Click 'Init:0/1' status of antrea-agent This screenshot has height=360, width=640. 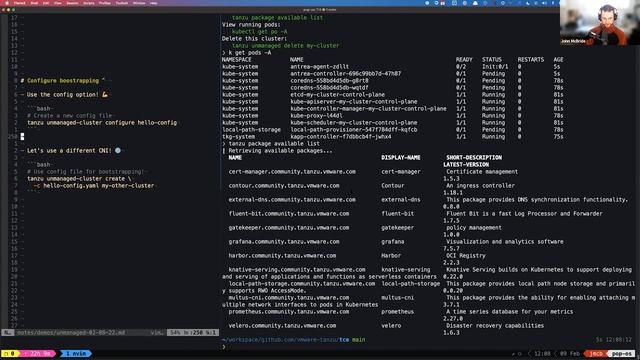[x=495, y=67]
